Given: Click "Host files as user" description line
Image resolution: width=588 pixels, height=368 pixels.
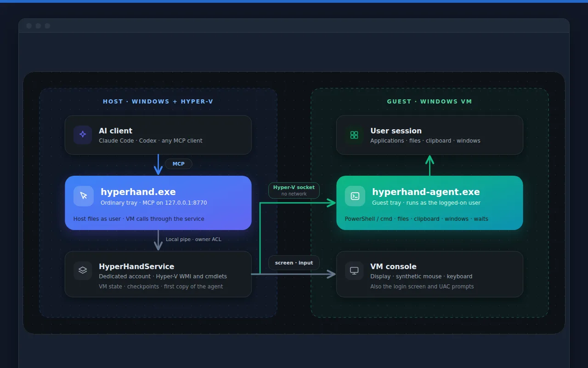Looking at the screenshot, I should 139,219.
